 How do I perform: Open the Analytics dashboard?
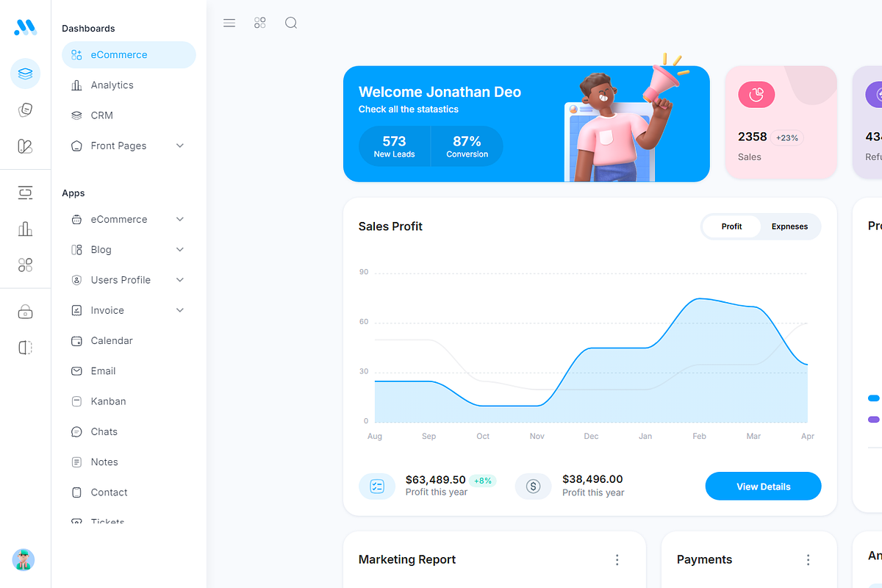point(129,85)
